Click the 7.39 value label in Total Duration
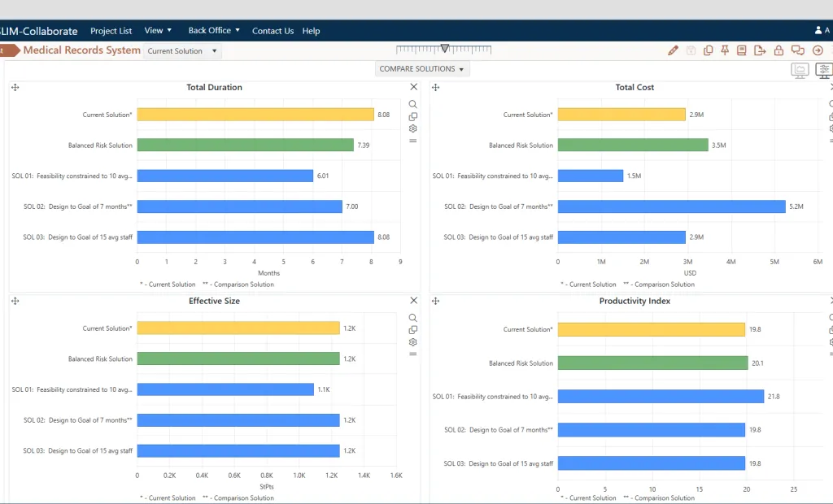This screenshot has width=833, height=504. (x=364, y=145)
